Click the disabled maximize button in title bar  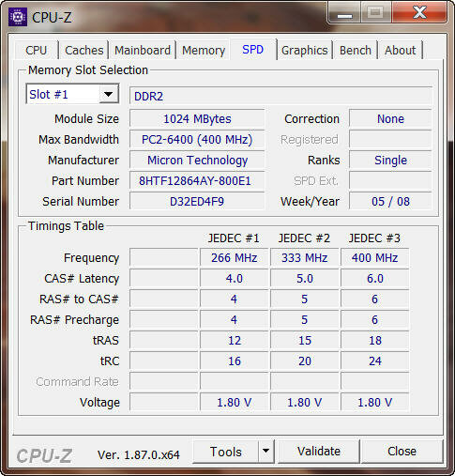375,13
